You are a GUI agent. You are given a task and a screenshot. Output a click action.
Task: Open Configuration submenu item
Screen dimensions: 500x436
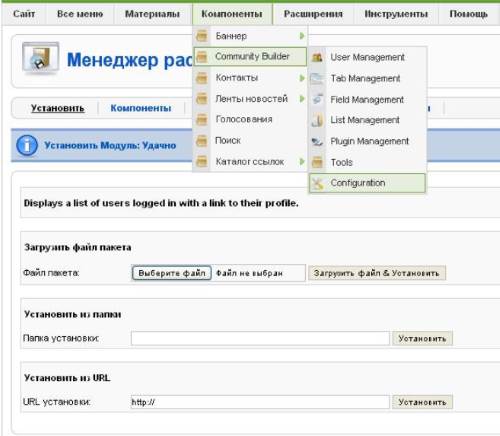click(x=367, y=183)
